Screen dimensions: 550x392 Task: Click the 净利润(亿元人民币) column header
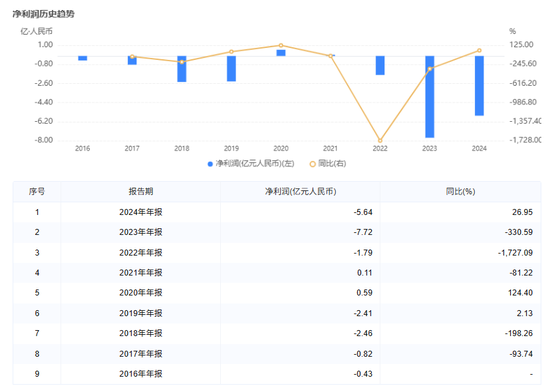(x=301, y=191)
